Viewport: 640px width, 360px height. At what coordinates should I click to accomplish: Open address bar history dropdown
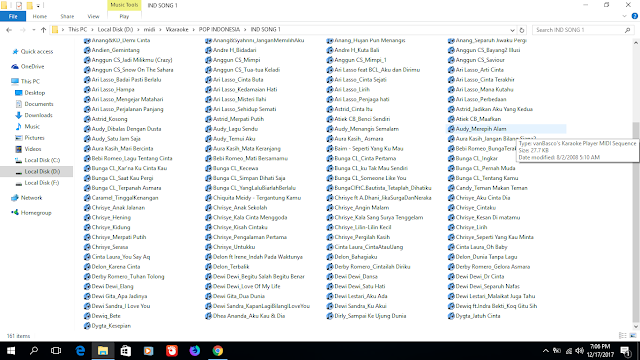pos(512,30)
